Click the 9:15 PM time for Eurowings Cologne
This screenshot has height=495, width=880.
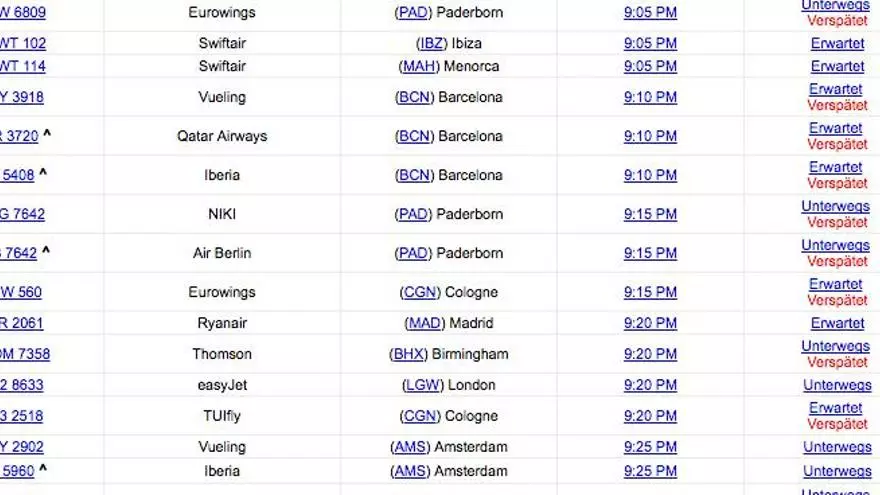coord(650,293)
